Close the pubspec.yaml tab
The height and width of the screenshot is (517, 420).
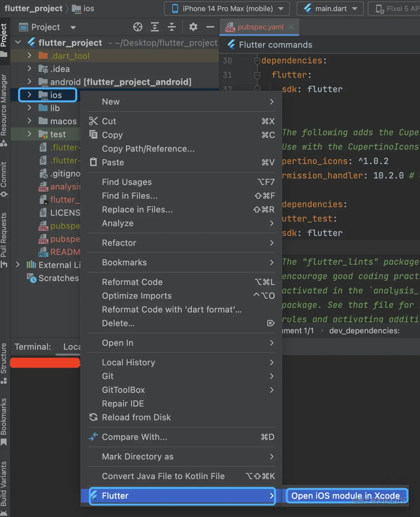pyautogui.click(x=291, y=27)
